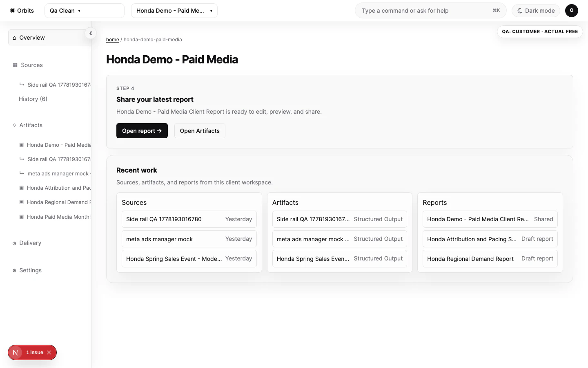
Task: Click the Recent work heading
Action: click(x=137, y=170)
